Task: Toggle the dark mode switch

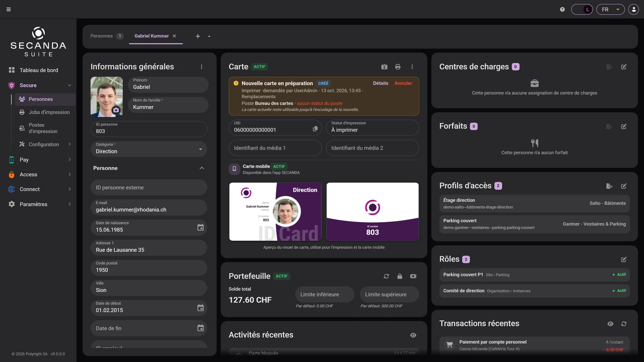Action: coord(582,9)
